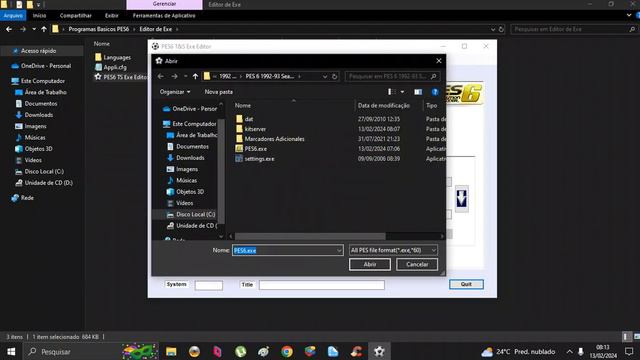This screenshot has height=360, width=640.
Task: Expand the file name combo box arrow
Action: [339, 250]
